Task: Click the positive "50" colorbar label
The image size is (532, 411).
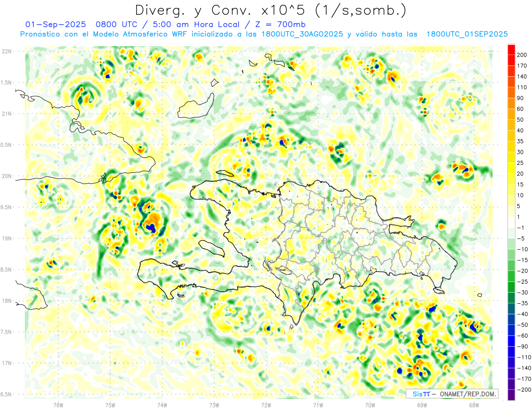Action: (521, 120)
